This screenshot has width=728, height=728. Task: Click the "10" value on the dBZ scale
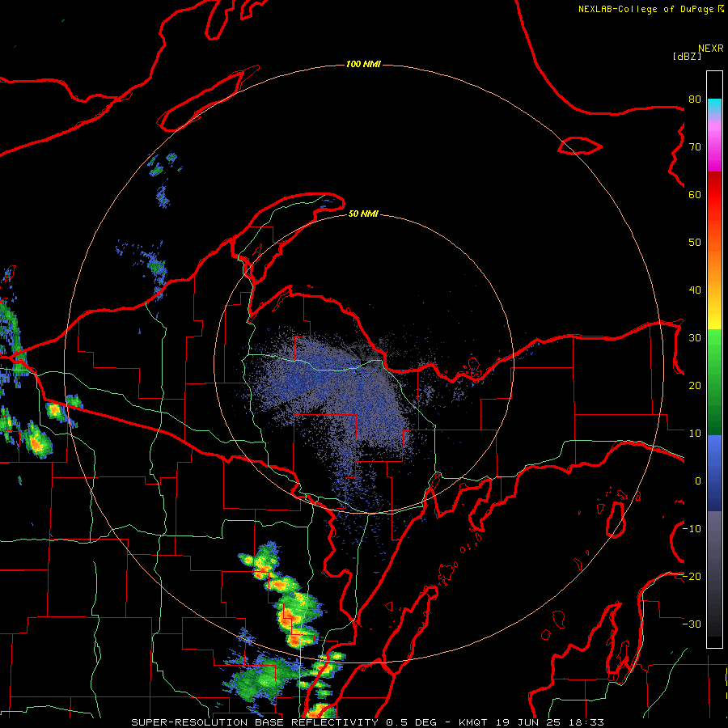[x=695, y=434]
